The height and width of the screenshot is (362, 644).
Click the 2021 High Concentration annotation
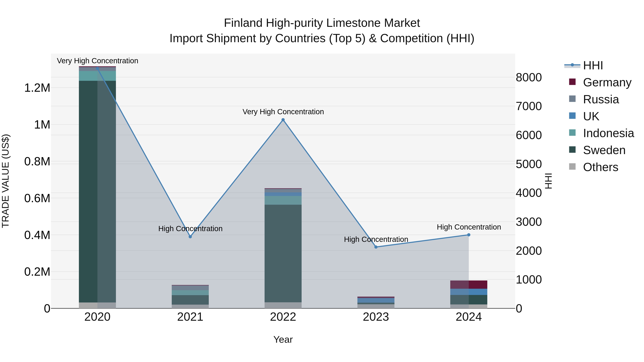click(190, 229)
